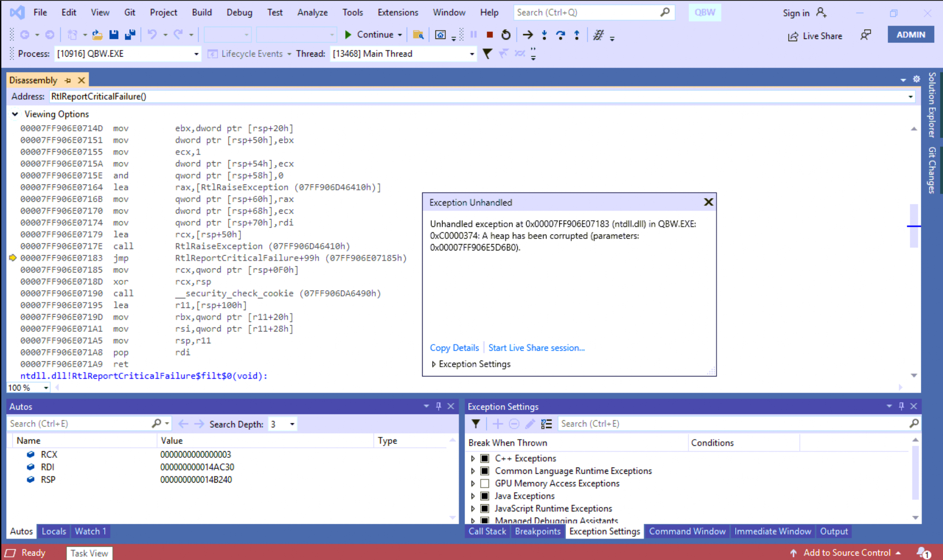The height and width of the screenshot is (560, 943).
Task: Click the Continue button
Action: pos(370,35)
